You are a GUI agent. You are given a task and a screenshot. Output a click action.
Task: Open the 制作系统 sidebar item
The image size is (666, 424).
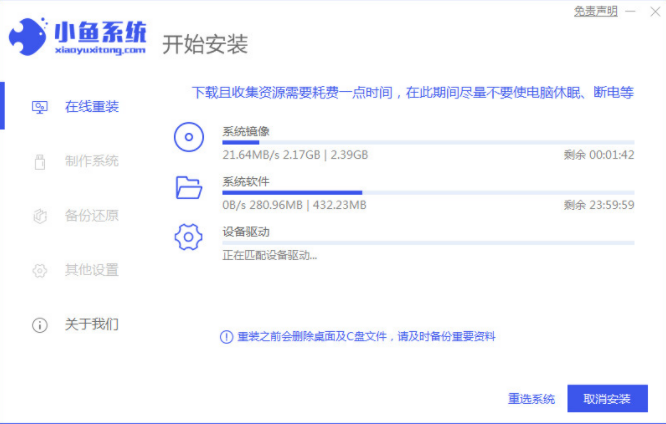click(91, 161)
